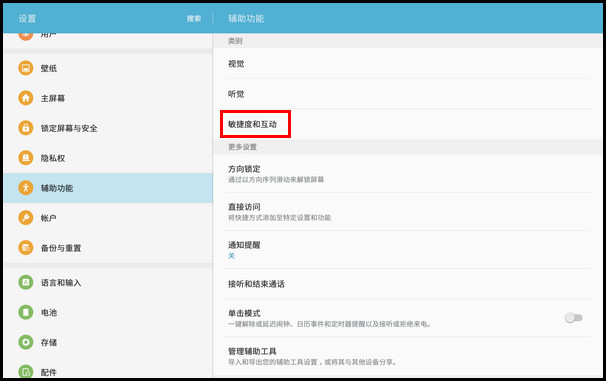Tap the storage (存储) icon
606x381 pixels.
26,342
